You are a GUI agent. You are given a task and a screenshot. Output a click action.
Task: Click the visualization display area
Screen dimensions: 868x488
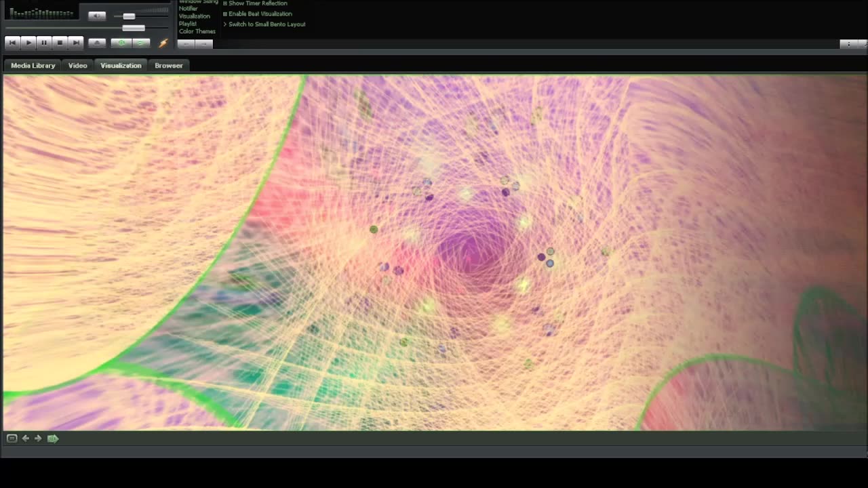[435, 252]
